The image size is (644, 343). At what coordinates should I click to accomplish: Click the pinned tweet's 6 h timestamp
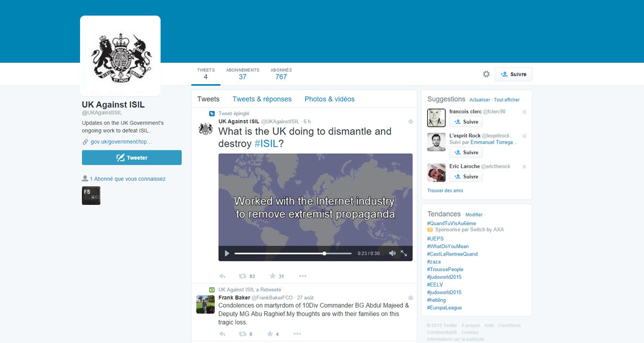pos(307,122)
